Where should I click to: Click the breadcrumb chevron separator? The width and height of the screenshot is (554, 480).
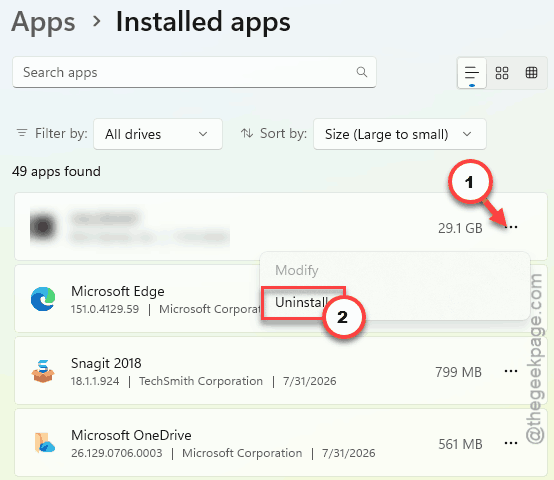tap(96, 22)
